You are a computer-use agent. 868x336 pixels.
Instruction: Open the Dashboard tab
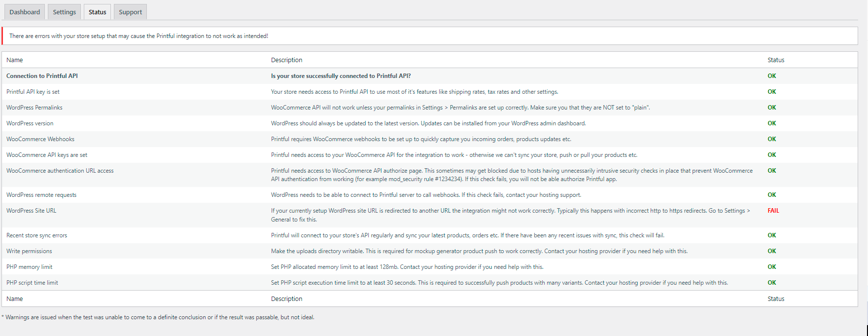[25, 12]
